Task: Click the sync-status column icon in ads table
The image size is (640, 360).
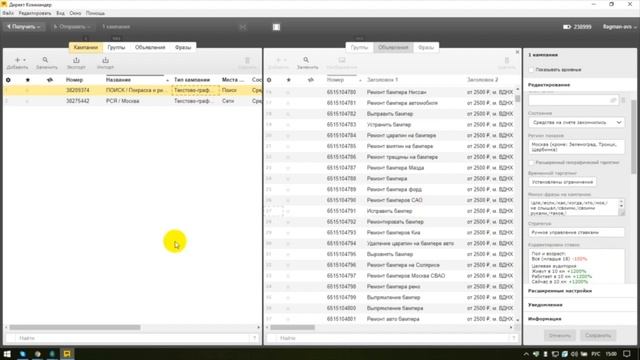Action: pos(311,80)
